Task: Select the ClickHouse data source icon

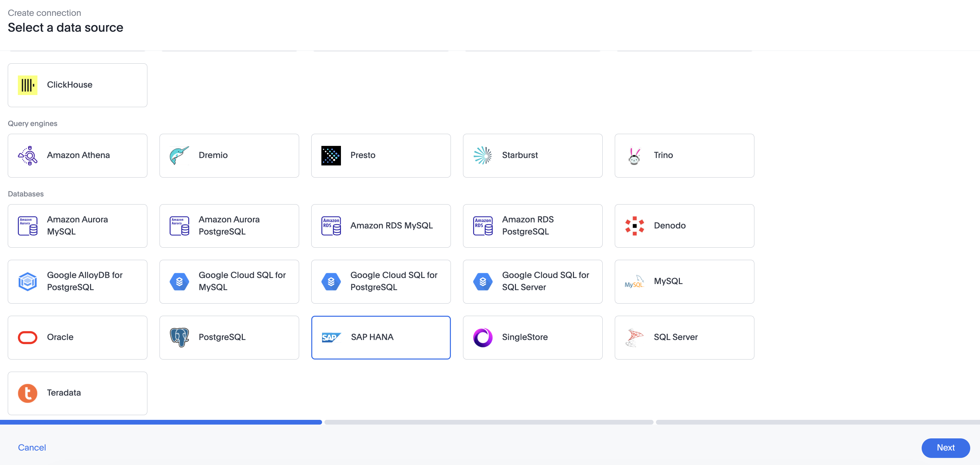Action: pyautogui.click(x=27, y=85)
